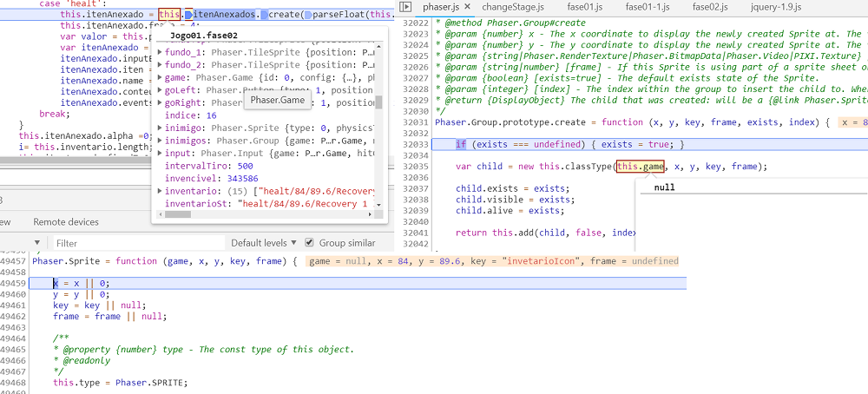Open the phaser.js source tab
Screen dimensions: 868x394
tap(439, 7)
